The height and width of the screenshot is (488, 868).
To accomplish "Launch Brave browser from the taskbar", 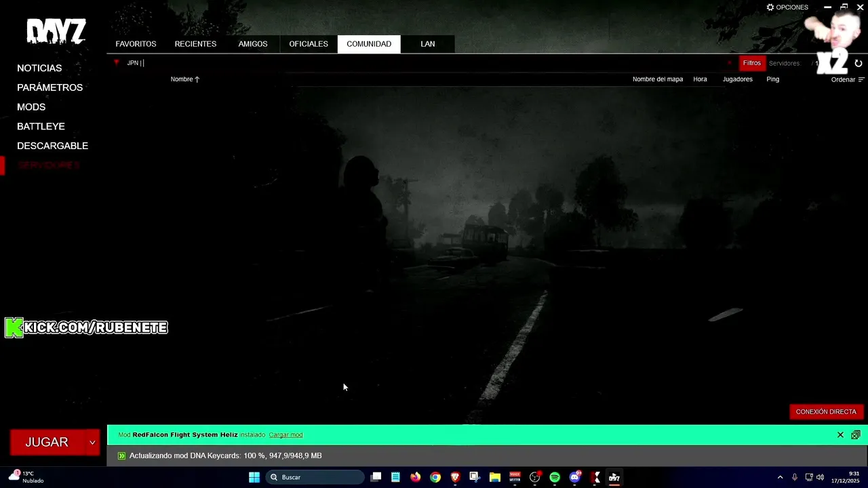I will tap(456, 477).
